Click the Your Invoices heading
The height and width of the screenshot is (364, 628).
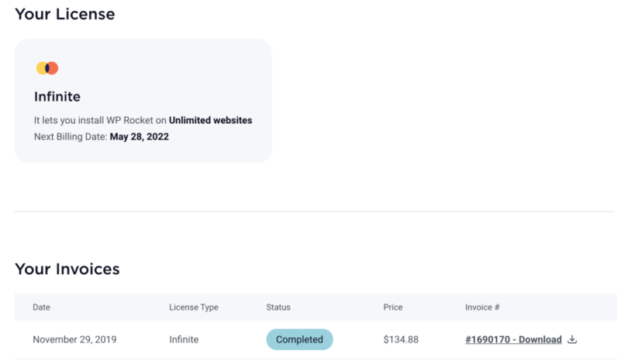pos(67,269)
